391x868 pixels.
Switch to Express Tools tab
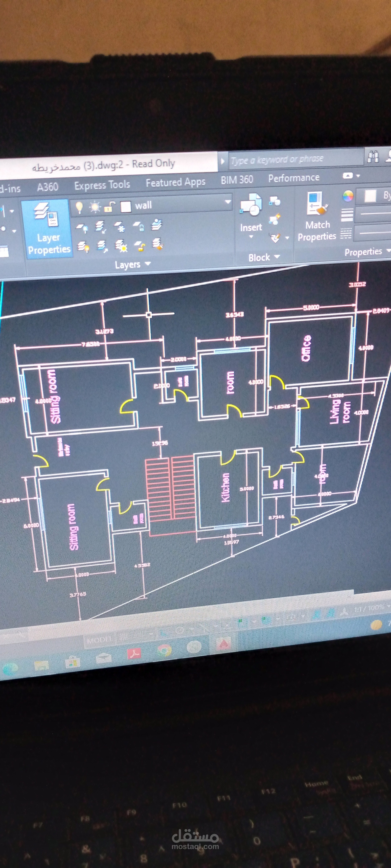[102, 185]
